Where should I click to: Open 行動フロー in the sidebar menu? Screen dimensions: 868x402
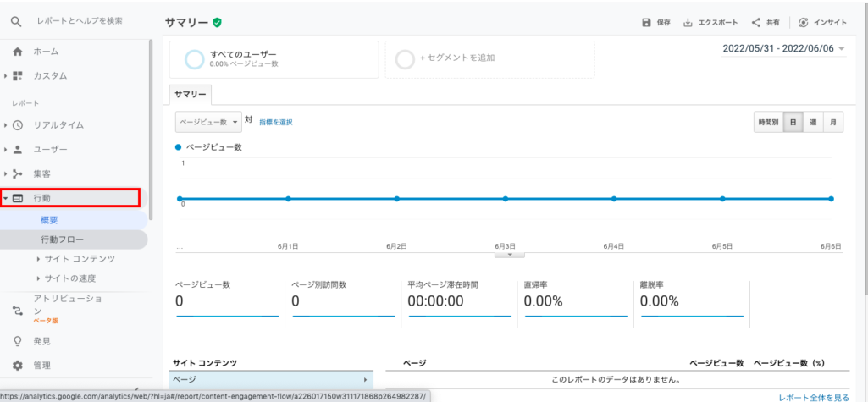click(63, 240)
